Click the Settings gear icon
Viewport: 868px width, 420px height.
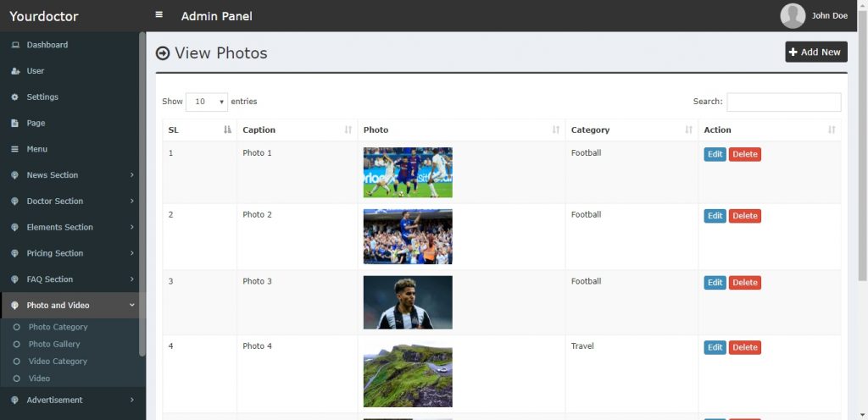coord(15,97)
